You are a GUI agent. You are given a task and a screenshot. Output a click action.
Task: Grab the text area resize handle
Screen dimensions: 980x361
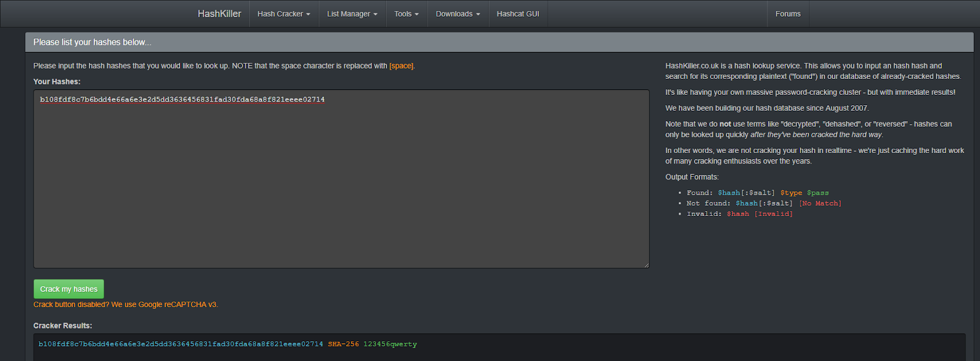[x=646, y=265]
